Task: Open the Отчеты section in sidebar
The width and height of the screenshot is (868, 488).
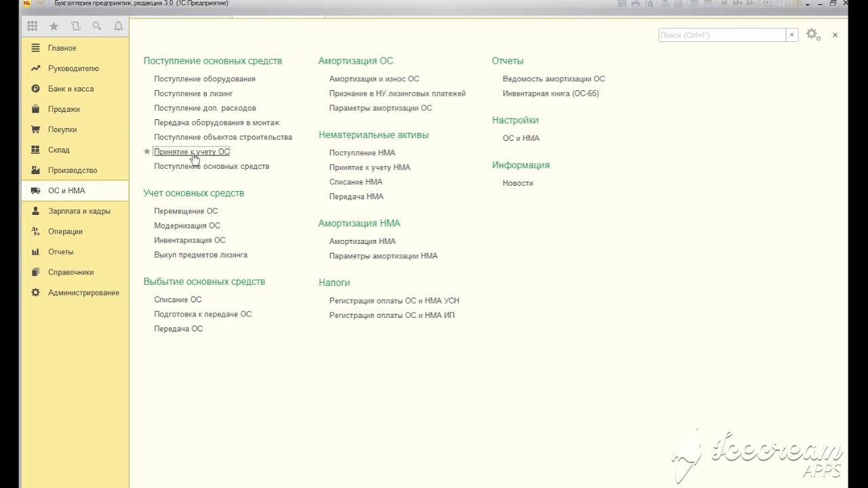Action: 75,251
